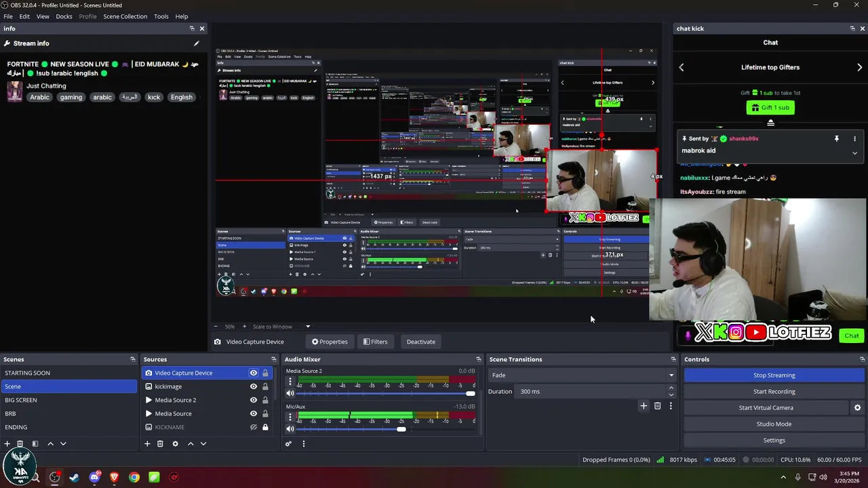
Task: Open source properties gear in Sources toolbar
Action: [x=175, y=444]
